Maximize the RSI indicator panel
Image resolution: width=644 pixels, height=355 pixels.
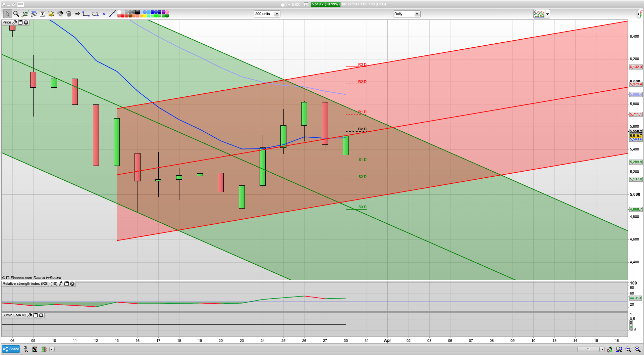[x=66, y=283]
